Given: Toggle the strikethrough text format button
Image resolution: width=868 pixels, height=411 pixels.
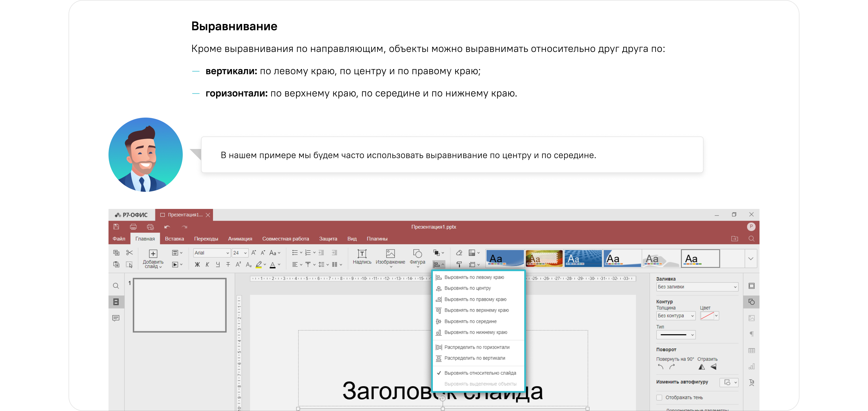Looking at the screenshot, I should click(x=228, y=265).
